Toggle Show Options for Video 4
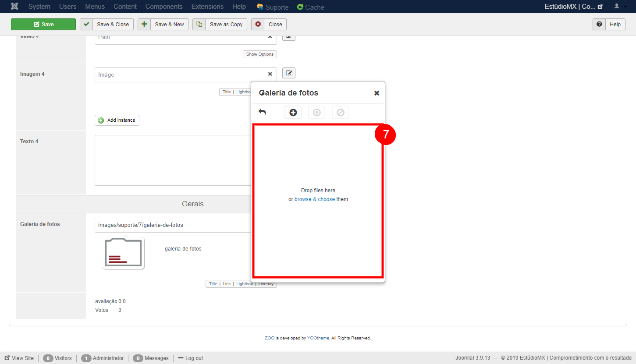The width and height of the screenshot is (636, 364). 259,54
